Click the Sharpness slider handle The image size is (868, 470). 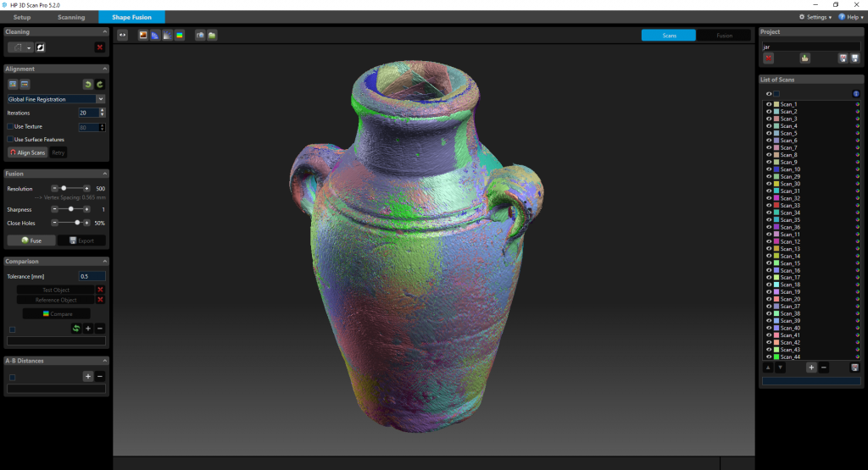click(71, 209)
